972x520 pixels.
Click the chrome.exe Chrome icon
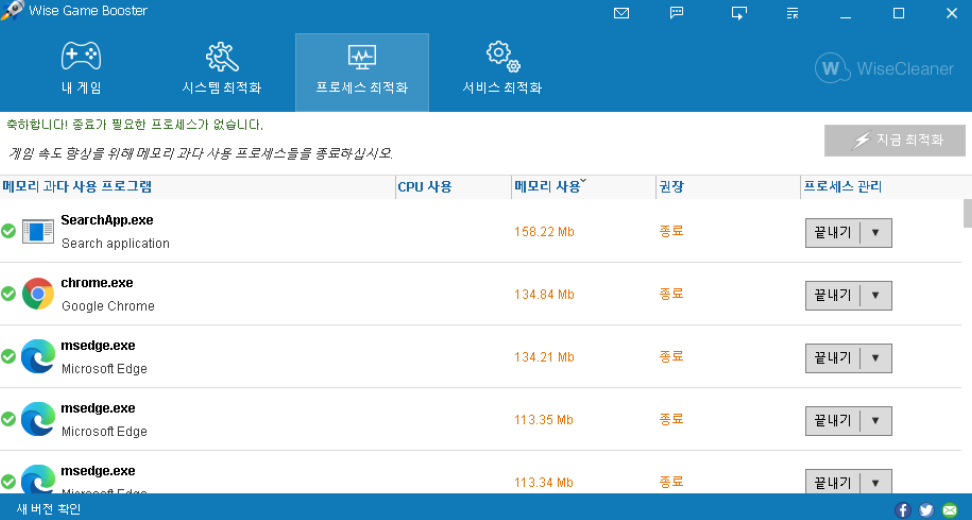tap(38, 294)
